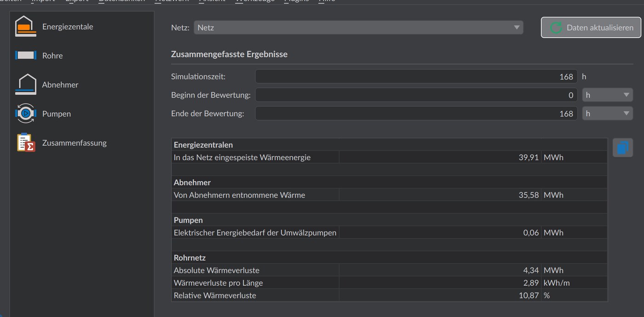Select the Rohrnetz table header row
This screenshot has width=644, height=317.
(x=390, y=258)
